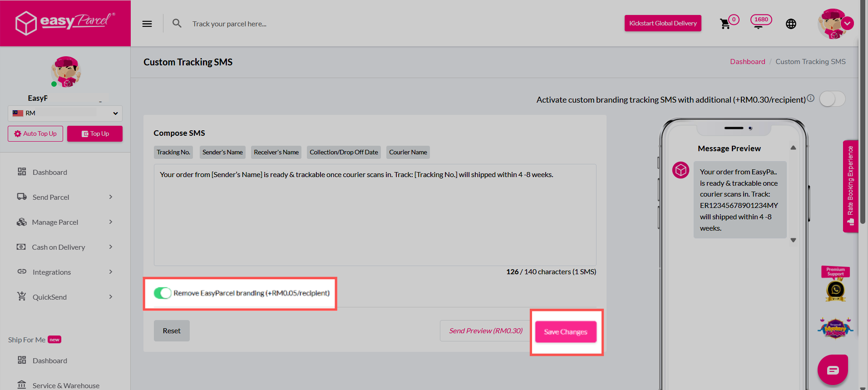Open the 1680 credits badge
This screenshot has height=390, width=868.
point(761,21)
